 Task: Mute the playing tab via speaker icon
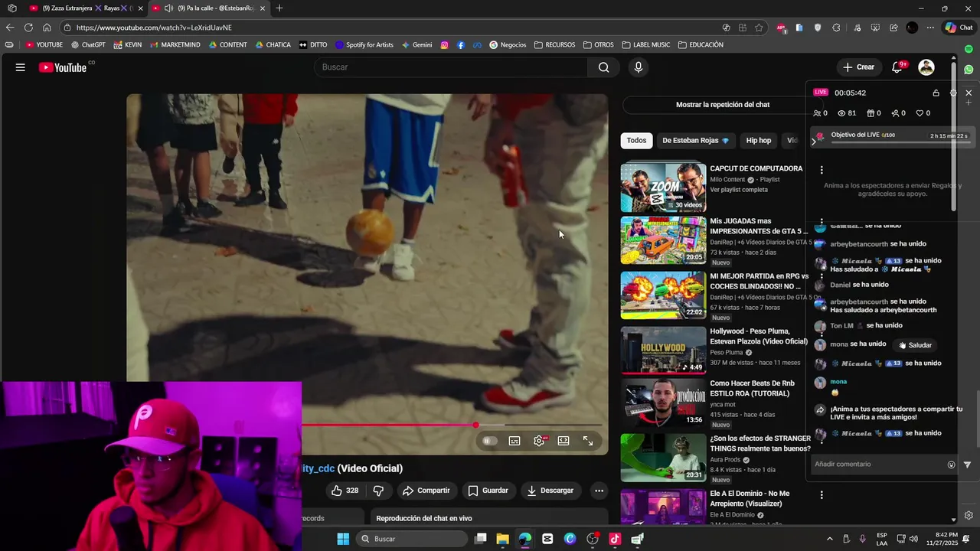168,8
